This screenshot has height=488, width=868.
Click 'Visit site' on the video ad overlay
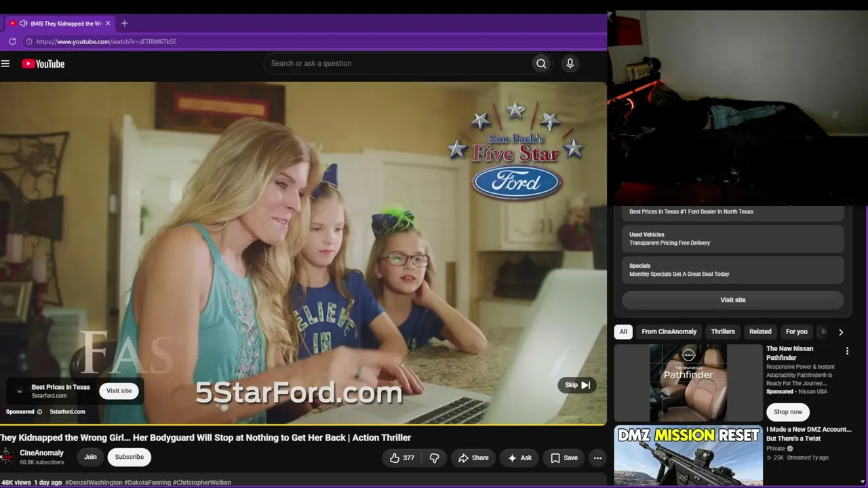coord(119,390)
